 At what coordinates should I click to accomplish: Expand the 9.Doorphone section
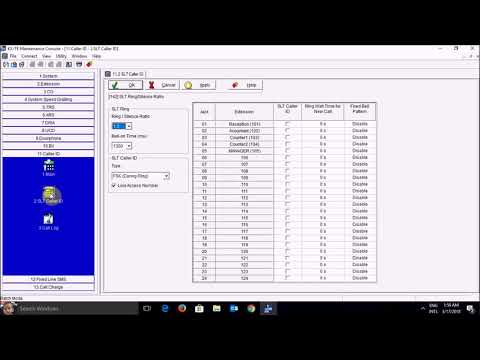48,138
